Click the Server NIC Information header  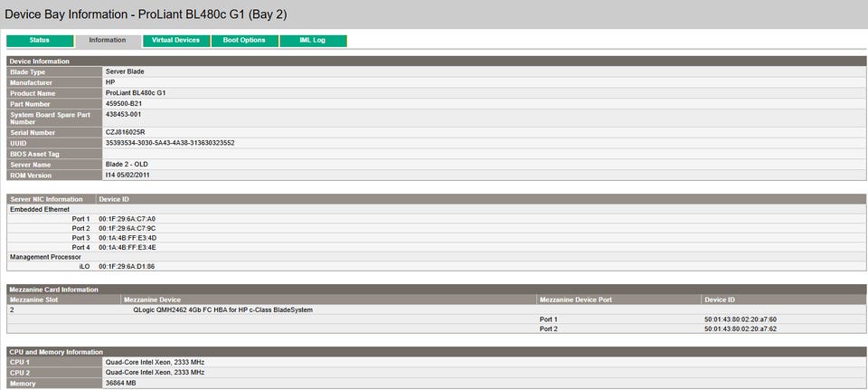pyautogui.click(x=46, y=199)
